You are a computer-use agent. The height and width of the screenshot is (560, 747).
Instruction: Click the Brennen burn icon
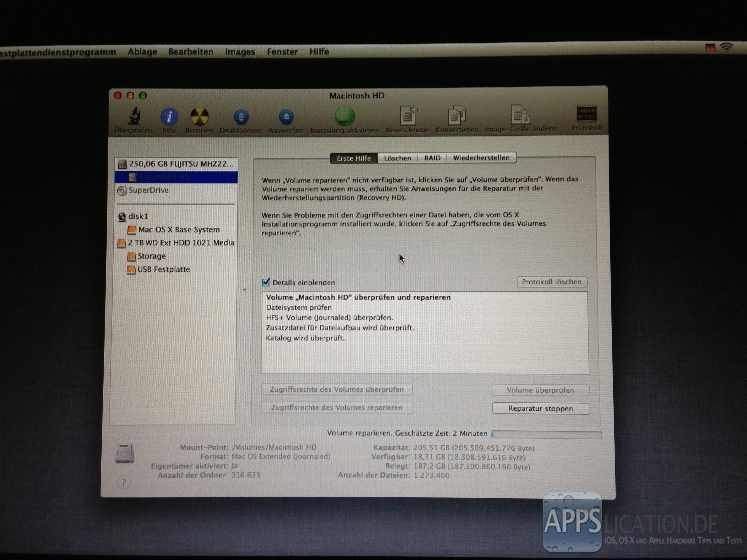pyautogui.click(x=199, y=116)
